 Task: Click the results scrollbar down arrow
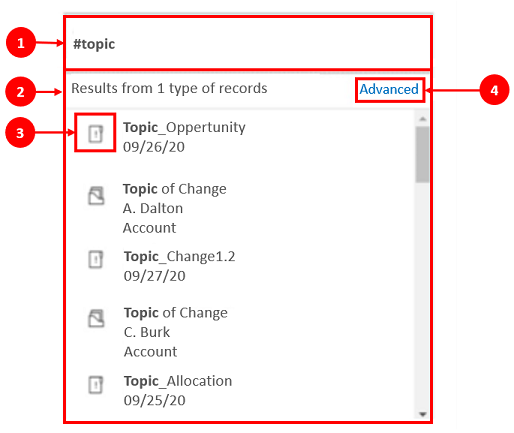pos(423,414)
